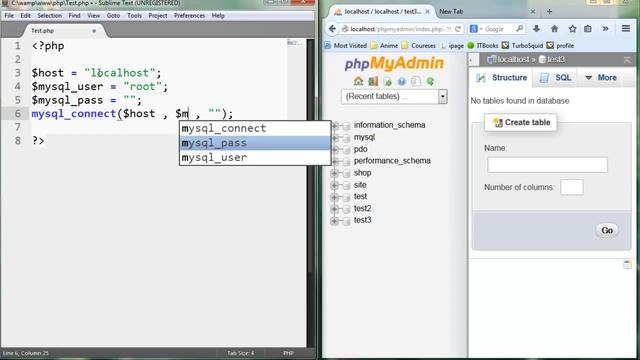Expand the test2 database node
This screenshot has height=360, width=640.
pos(334,209)
